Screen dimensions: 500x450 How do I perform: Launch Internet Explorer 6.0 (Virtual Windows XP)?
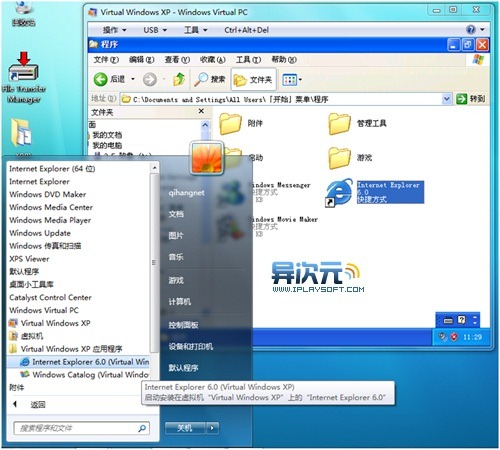tap(78, 362)
